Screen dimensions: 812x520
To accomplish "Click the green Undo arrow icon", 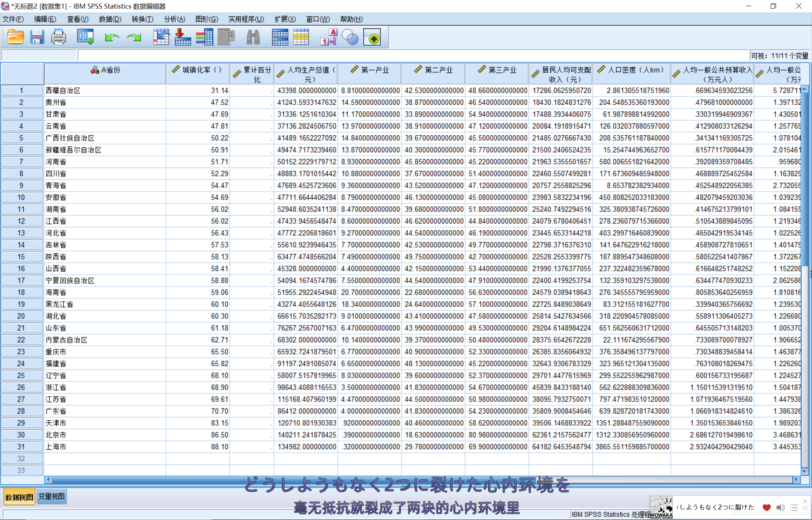I will (x=112, y=37).
